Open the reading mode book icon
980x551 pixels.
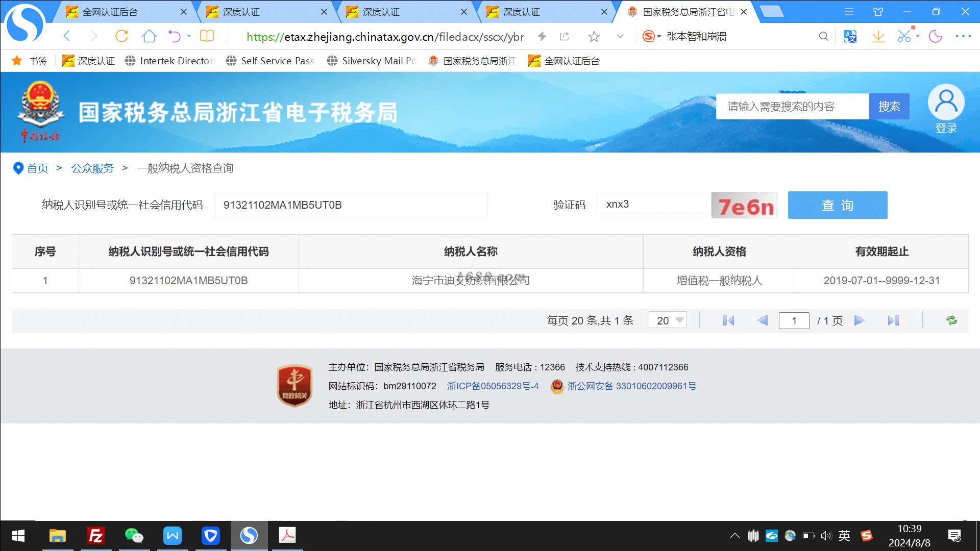point(207,36)
